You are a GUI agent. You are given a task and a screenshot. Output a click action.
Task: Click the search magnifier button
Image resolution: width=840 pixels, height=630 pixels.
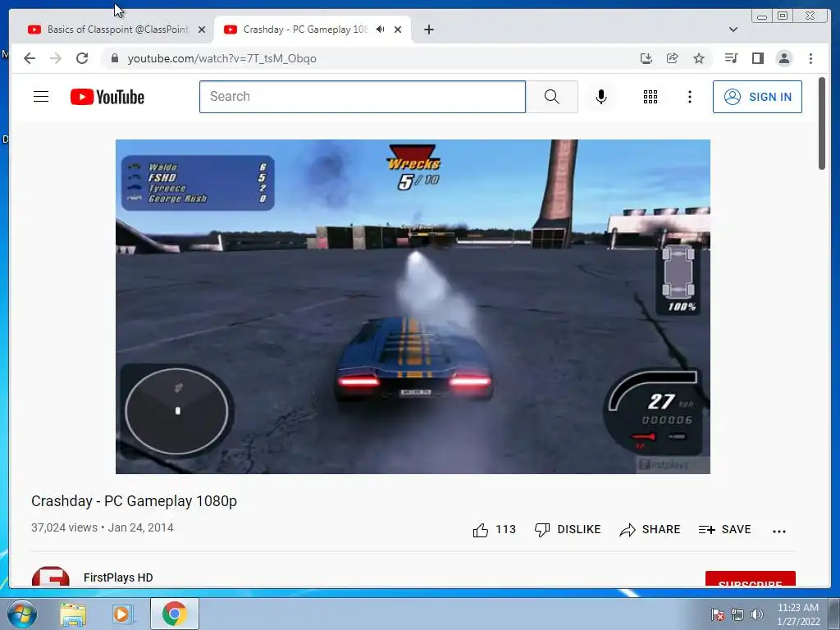coord(552,97)
